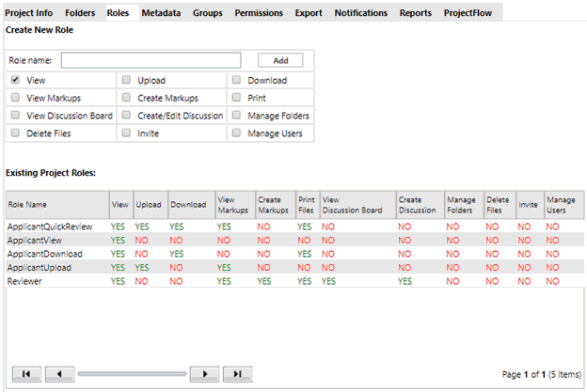
Task: Click the 'Create New Role' heading
Action: 40,30
